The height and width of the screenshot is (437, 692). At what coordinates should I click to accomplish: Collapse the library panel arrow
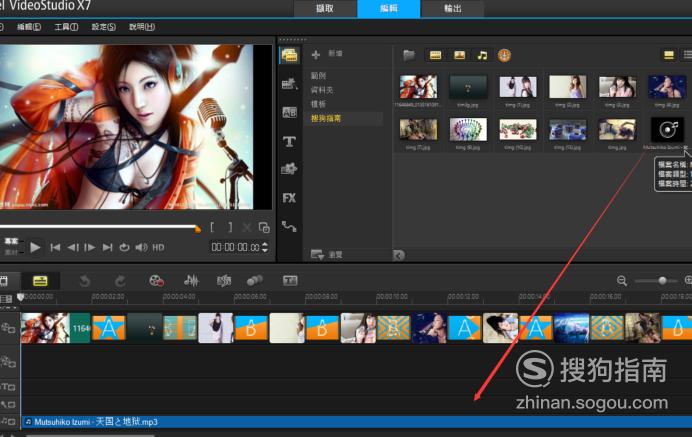coord(399,255)
